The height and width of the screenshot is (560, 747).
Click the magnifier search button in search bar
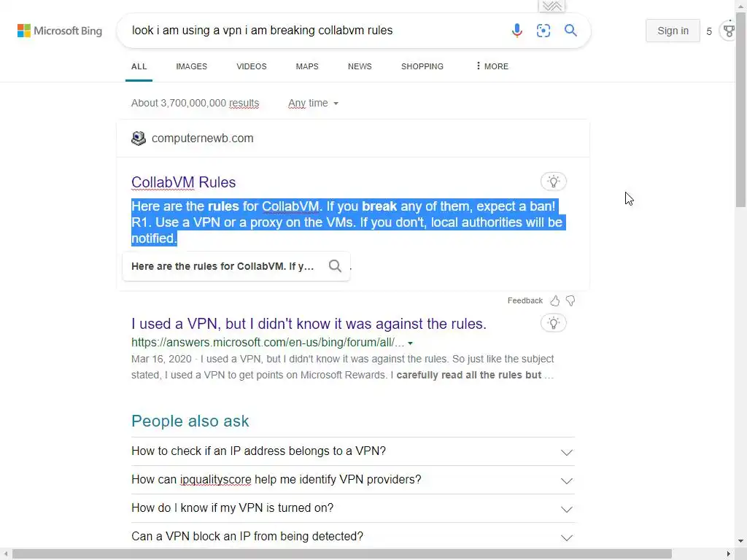click(x=570, y=31)
